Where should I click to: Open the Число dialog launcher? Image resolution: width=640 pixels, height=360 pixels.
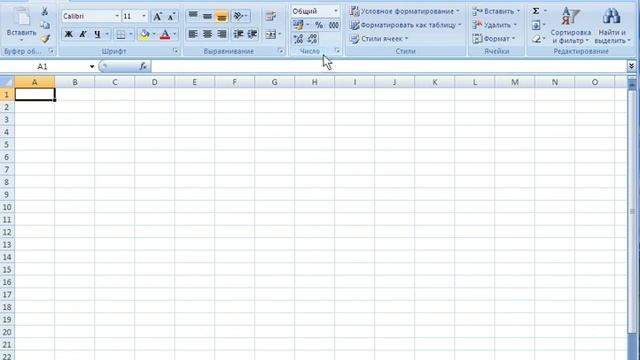[x=337, y=51]
